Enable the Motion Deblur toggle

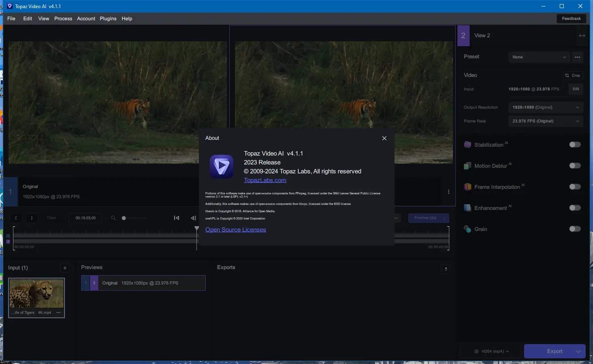pyautogui.click(x=575, y=166)
